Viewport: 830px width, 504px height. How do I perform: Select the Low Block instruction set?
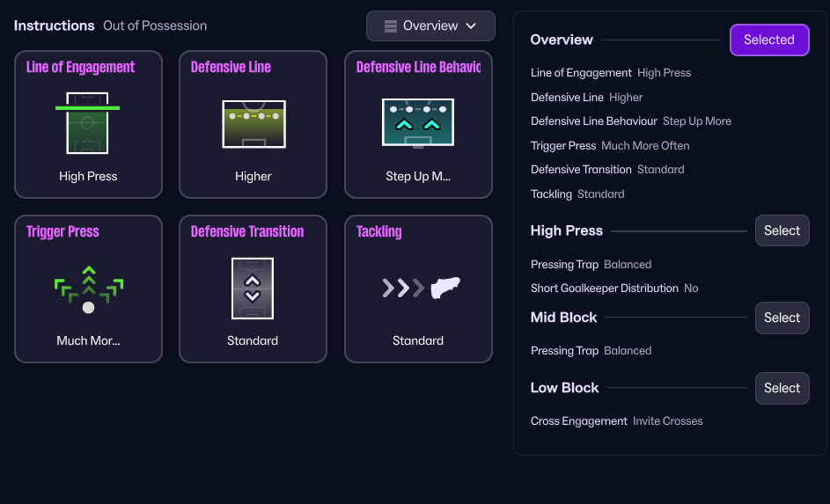(782, 388)
